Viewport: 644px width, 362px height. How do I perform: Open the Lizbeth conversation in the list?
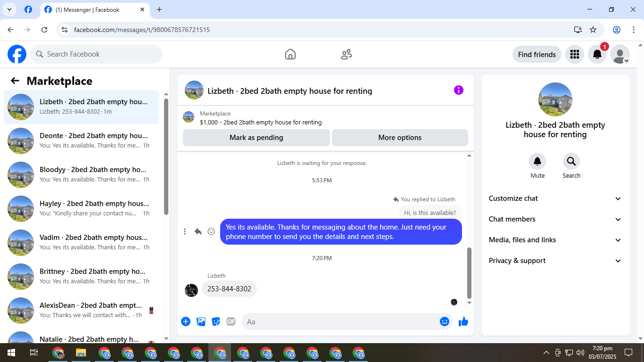click(81, 107)
